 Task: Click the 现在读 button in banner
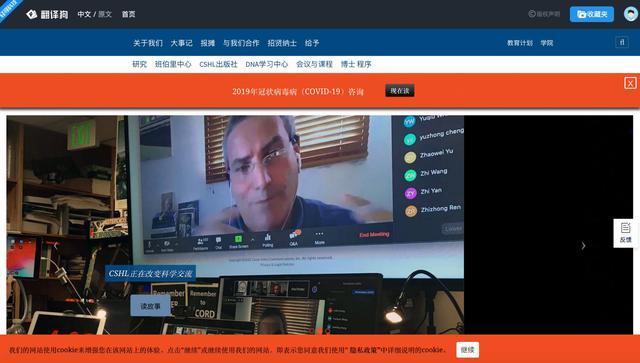pos(400,90)
